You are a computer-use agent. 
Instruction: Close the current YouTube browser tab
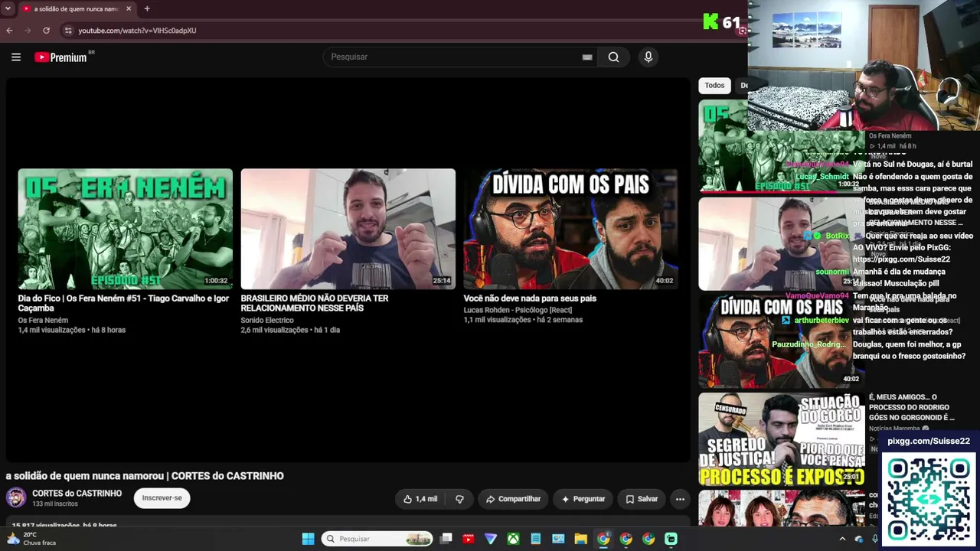click(129, 9)
